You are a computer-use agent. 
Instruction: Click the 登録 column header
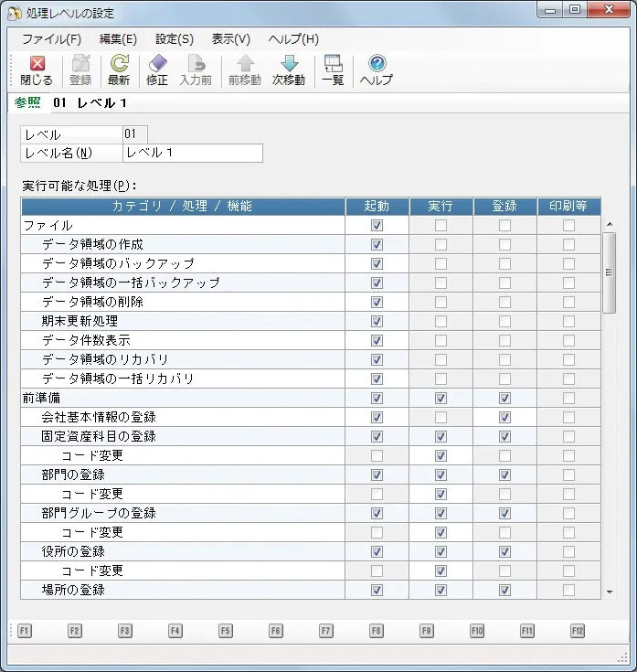(504, 206)
